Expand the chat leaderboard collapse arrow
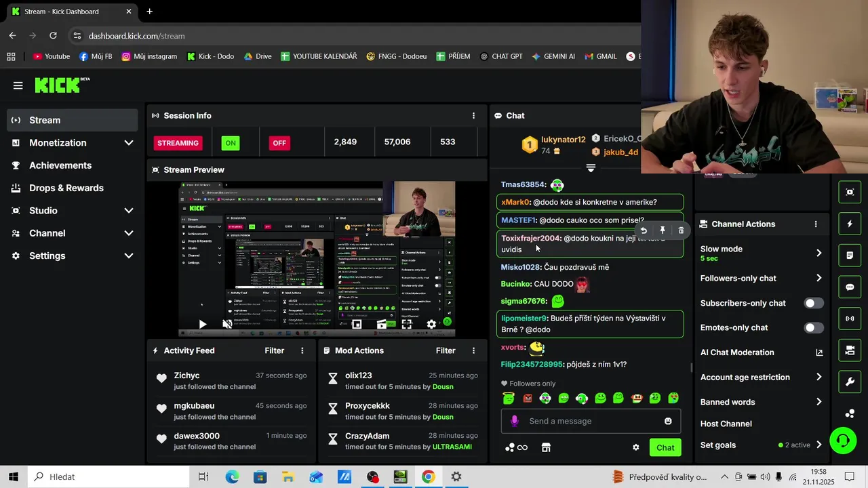This screenshot has height=488, width=868. (x=591, y=167)
